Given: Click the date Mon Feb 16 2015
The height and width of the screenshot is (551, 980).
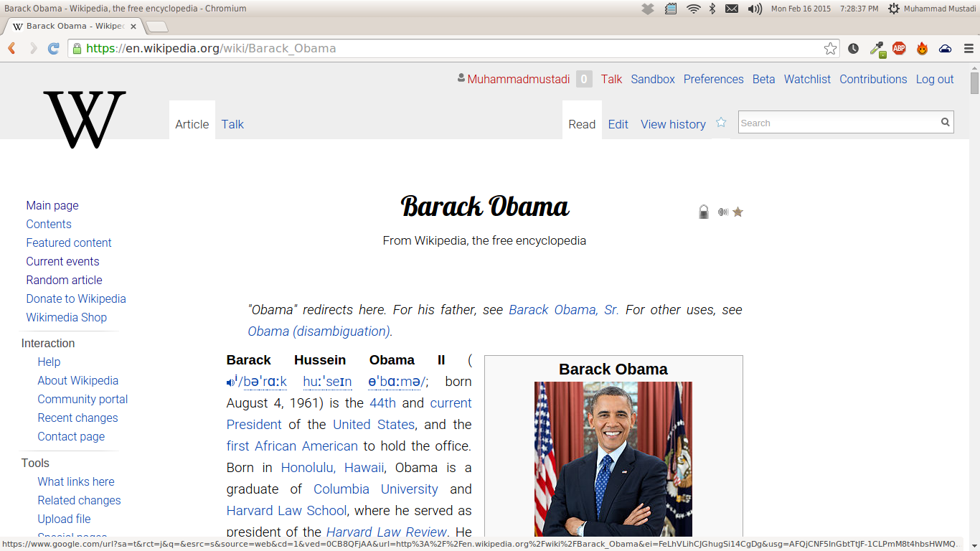Looking at the screenshot, I should tap(801, 9).
